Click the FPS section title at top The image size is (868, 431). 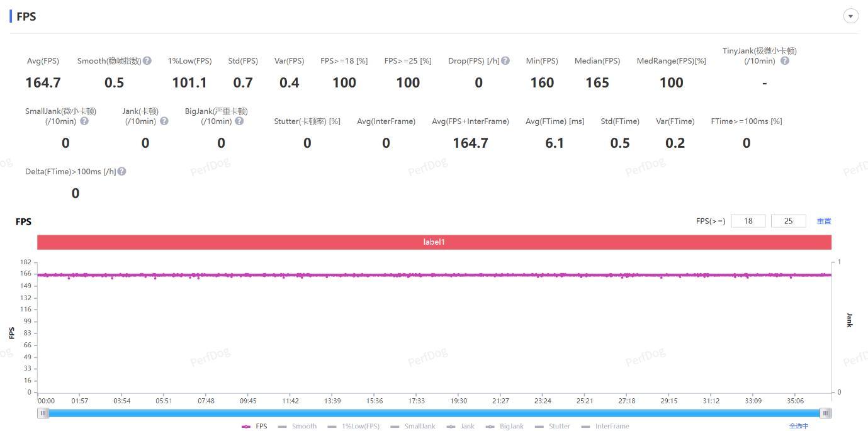point(26,16)
